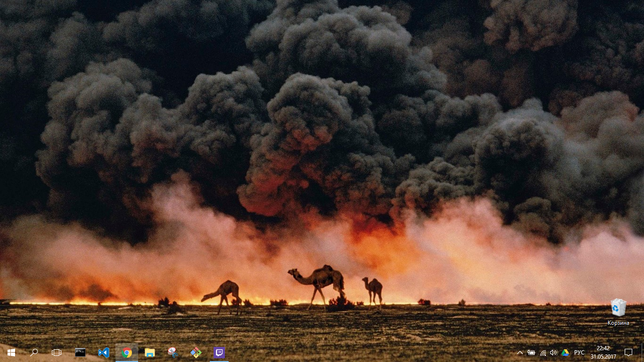This screenshot has height=362, width=644.
Task: Show hidden system tray icons
Action: pos(520,353)
